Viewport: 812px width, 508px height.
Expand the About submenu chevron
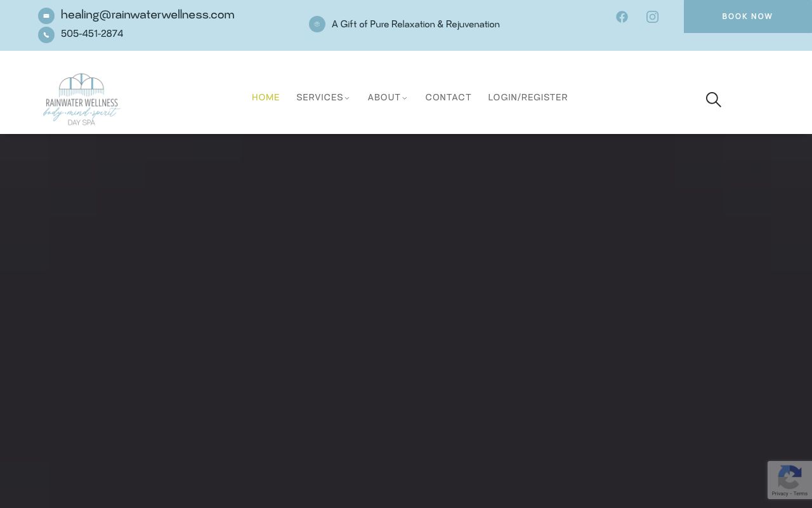coord(405,98)
